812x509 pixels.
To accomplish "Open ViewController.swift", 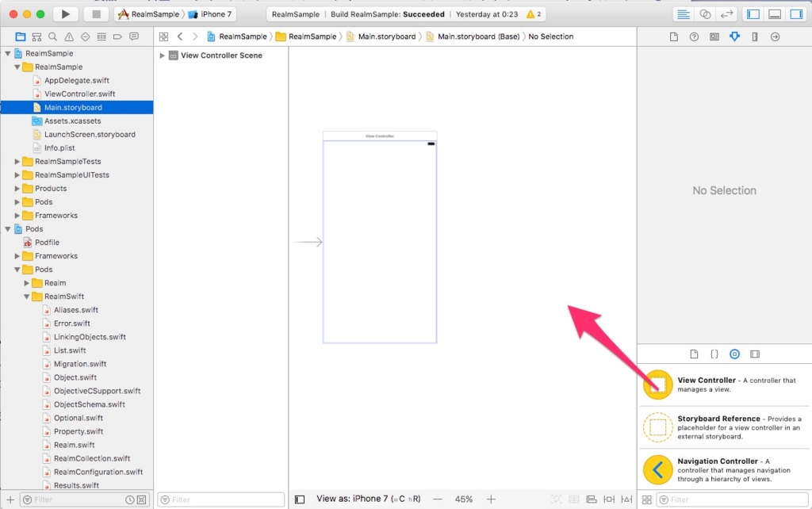I will [x=80, y=94].
